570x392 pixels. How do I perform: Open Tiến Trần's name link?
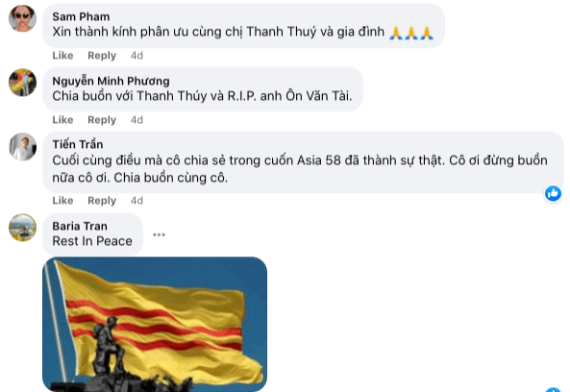tap(78, 144)
